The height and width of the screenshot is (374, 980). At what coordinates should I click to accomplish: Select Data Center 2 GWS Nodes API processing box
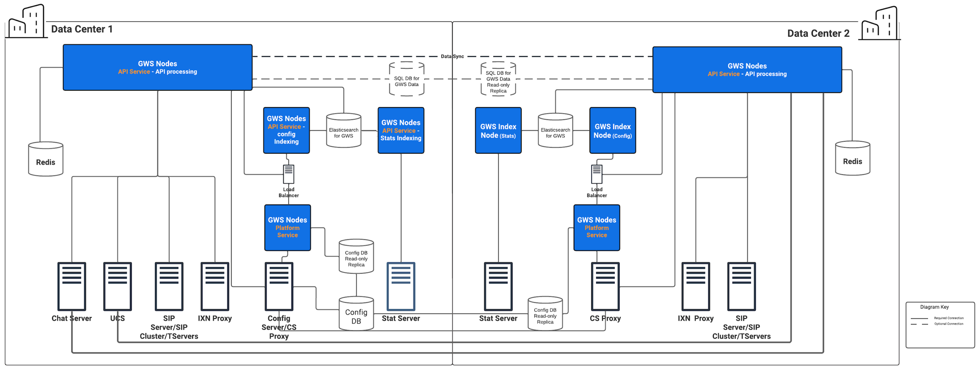[x=747, y=70]
